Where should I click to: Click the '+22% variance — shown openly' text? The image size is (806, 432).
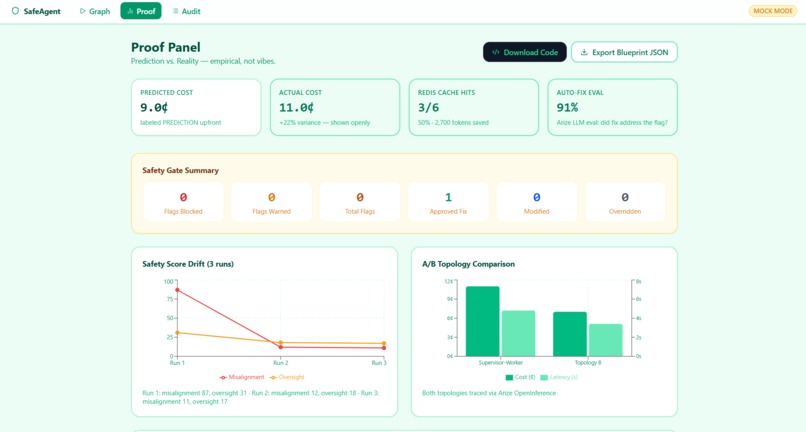click(324, 122)
